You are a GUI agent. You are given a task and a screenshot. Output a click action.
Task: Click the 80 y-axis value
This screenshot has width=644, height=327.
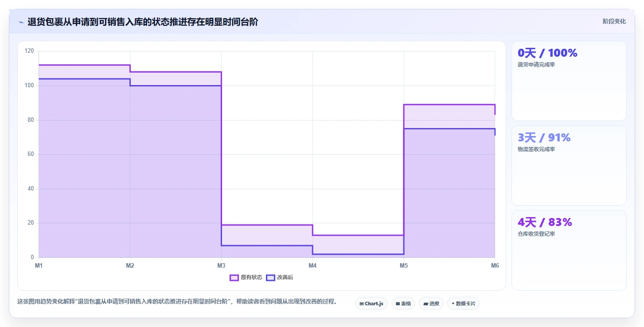point(31,120)
